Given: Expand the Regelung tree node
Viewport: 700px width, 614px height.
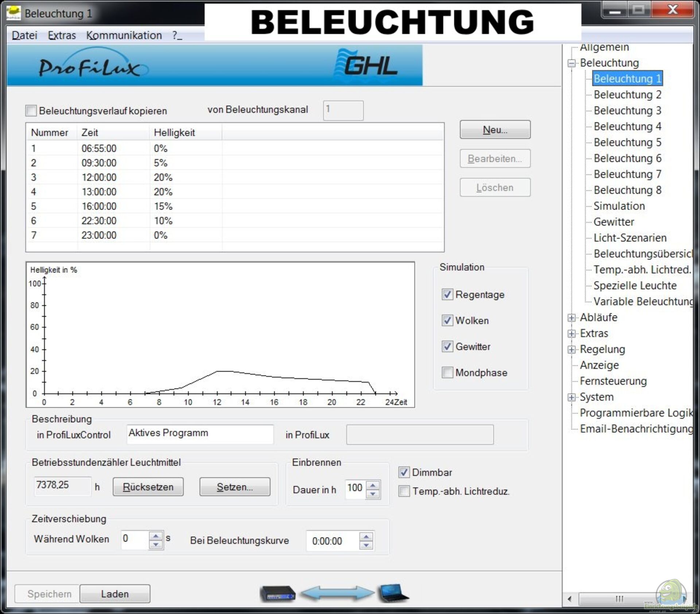Looking at the screenshot, I should tap(571, 350).
